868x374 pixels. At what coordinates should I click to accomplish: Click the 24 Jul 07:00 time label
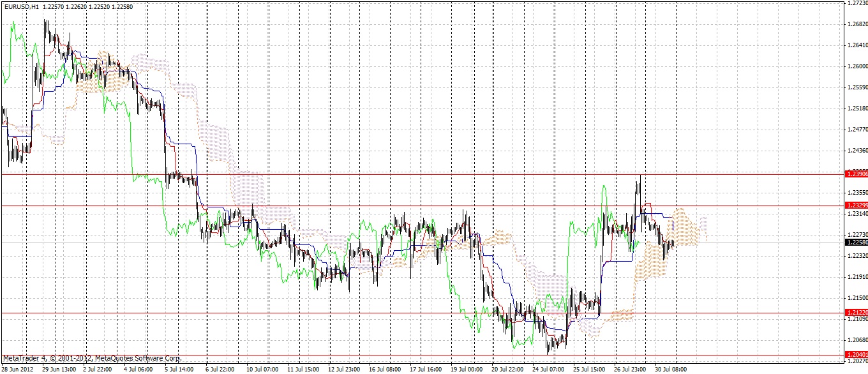click(548, 369)
